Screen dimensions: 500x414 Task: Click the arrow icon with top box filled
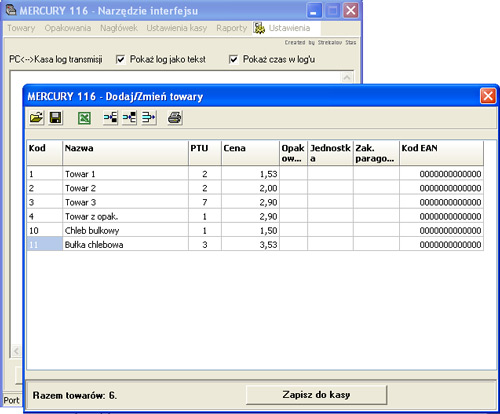[129, 118]
